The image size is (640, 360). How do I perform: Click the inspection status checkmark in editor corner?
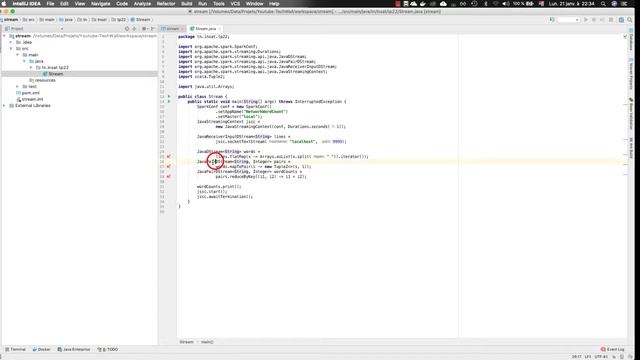coord(625,37)
